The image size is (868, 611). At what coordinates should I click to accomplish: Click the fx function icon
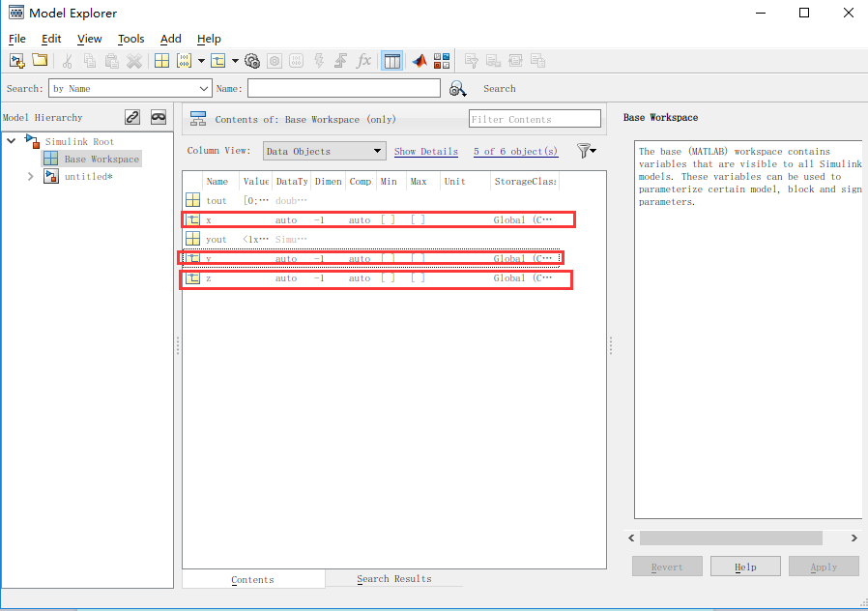click(x=363, y=60)
